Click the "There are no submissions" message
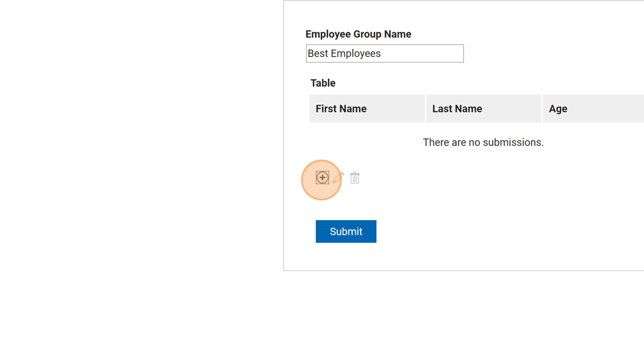 pos(483,143)
